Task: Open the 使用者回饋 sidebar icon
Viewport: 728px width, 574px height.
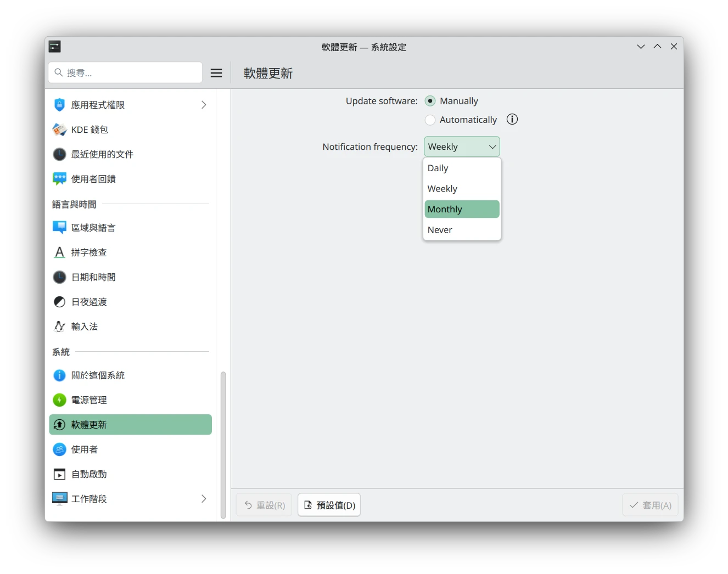Action: (59, 178)
